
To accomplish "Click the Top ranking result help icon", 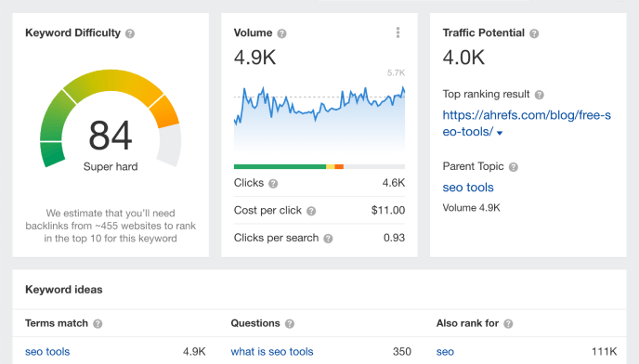I will point(539,95).
